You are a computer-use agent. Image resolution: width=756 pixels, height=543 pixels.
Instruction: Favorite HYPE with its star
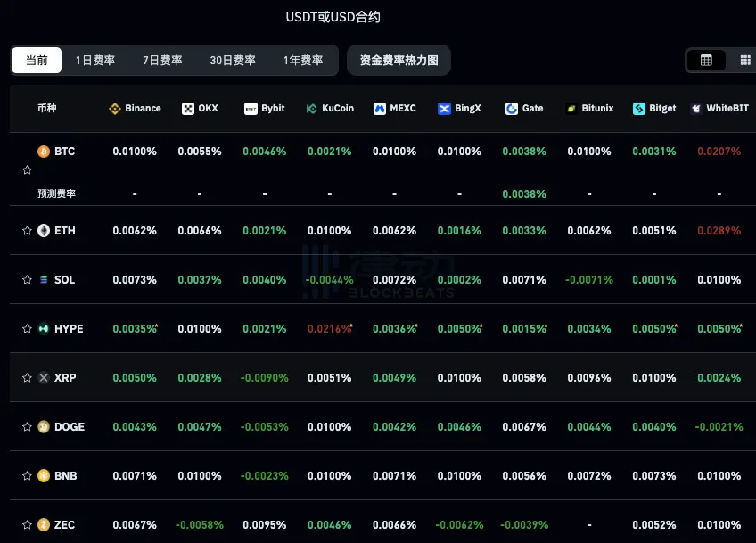27,329
